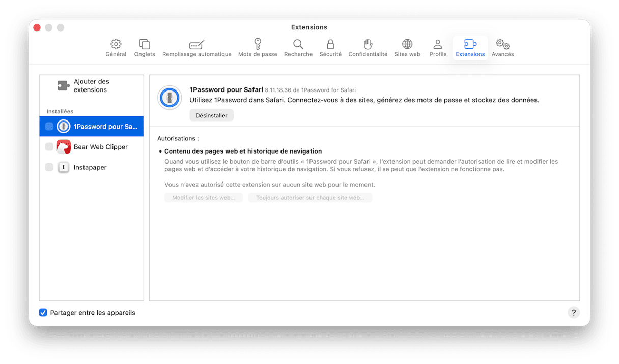Screen dimensions: 619x364
Task: Enable the Bear Web Clipper checkbox
Action: coord(49,147)
